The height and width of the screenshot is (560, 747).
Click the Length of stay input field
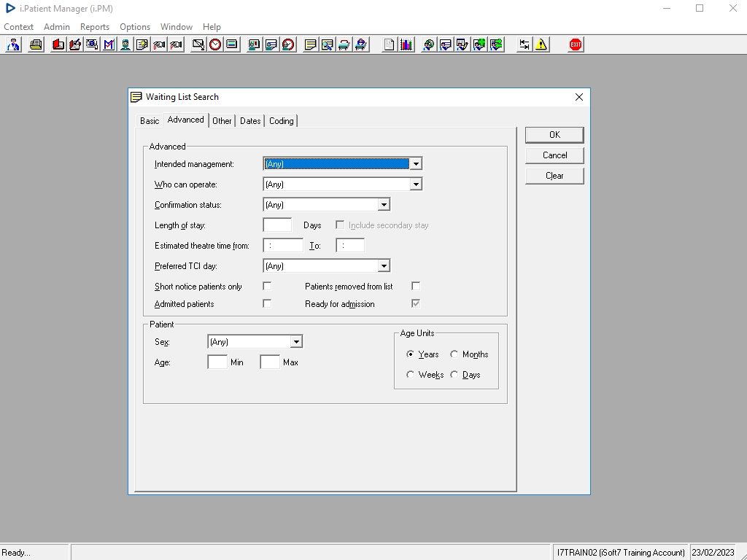277,225
